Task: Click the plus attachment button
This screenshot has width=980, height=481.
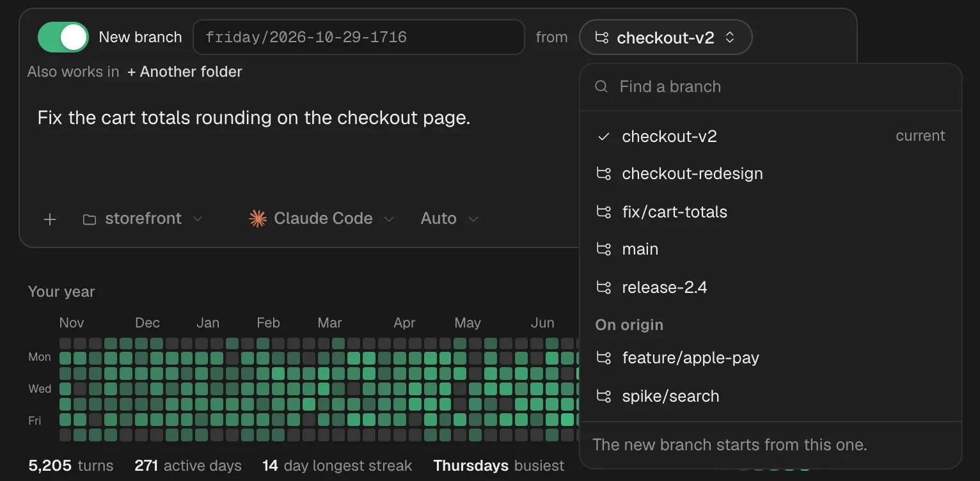Action: tap(50, 219)
